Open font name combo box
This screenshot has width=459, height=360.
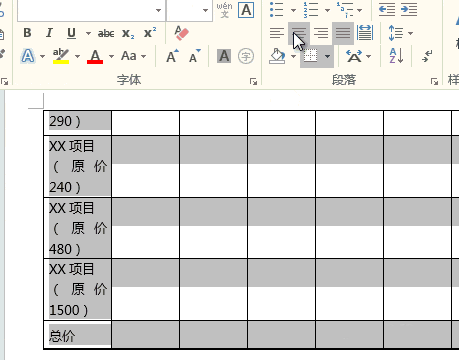click(x=91, y=10)
